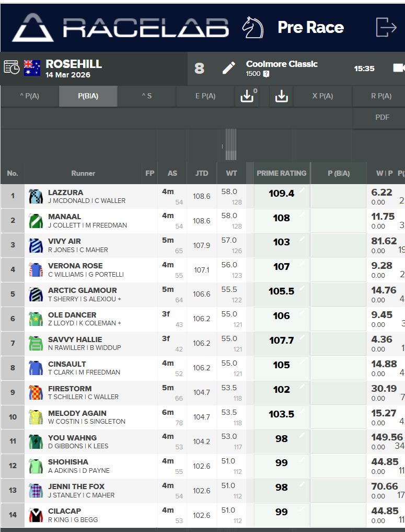Image resolution: width=405 pixels, height=532 pixels.
Task: Click the chess knight Pre Race icon
Action: tap(252, 27)
